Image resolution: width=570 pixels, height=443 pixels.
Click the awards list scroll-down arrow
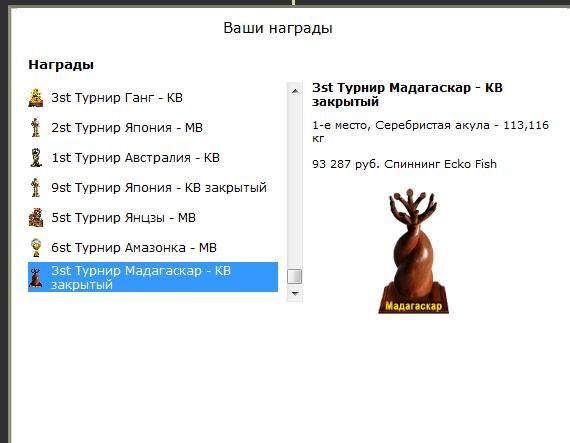[295, 293]
